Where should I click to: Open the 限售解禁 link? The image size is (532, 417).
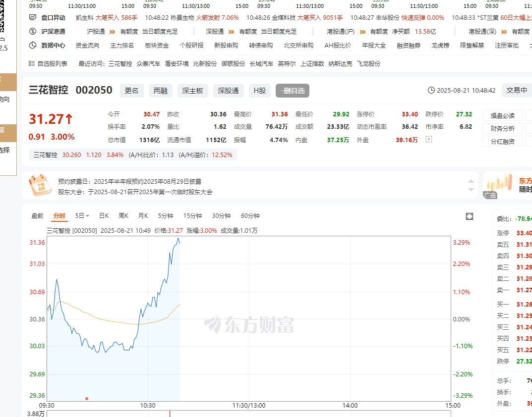click(x=472, y=45)
